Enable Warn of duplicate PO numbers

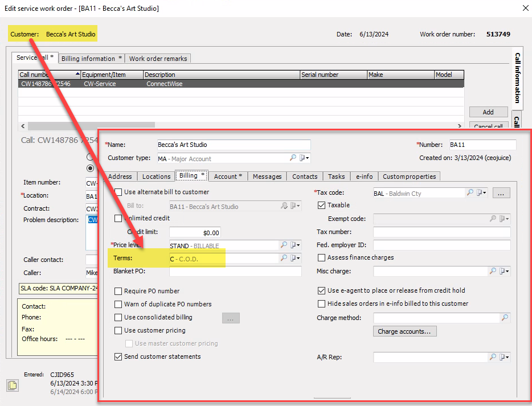[x=118, y=304]
